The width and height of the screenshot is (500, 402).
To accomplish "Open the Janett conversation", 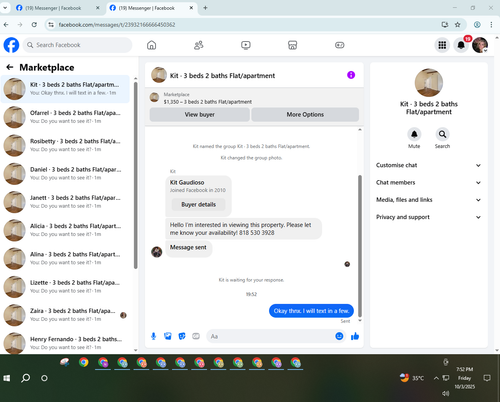I will tap(65, 202).
